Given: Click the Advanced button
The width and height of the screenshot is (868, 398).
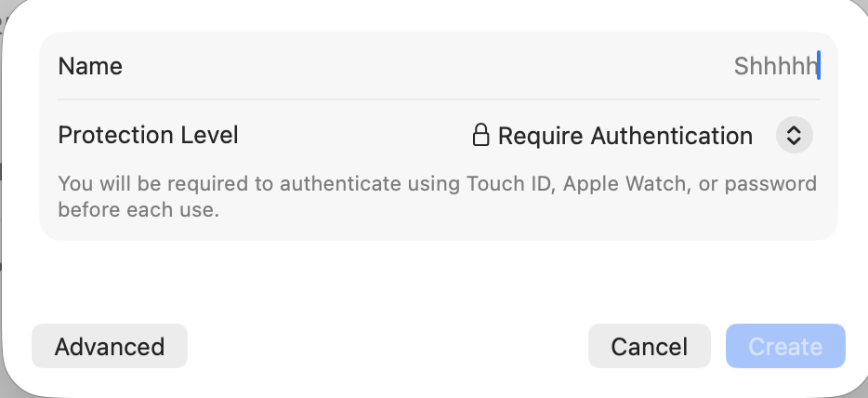Looking at the screenshot, I should click(110, 346).
